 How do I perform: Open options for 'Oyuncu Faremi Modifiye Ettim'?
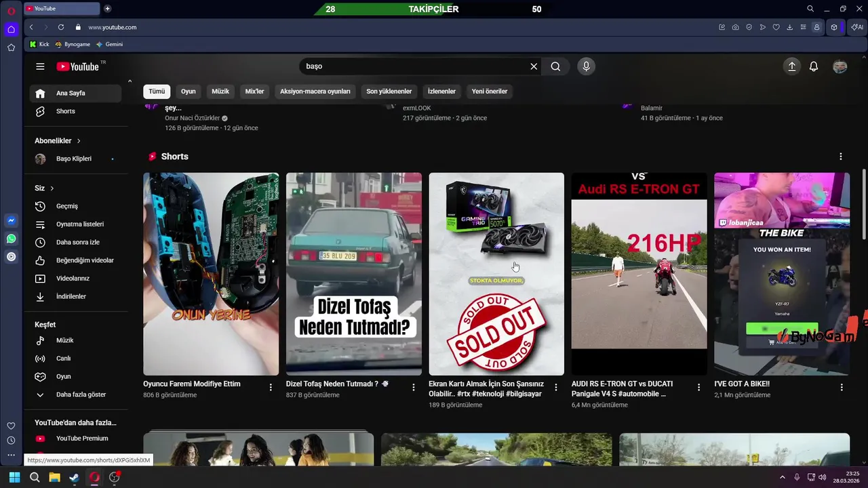(271, 387)
